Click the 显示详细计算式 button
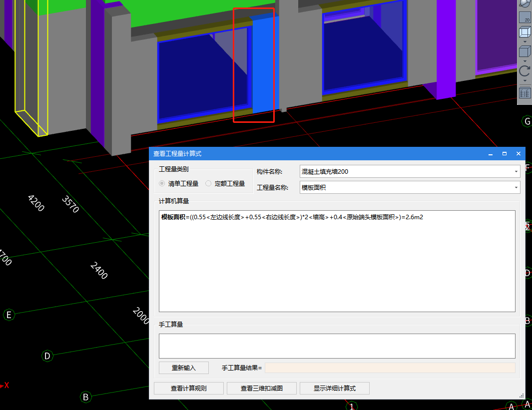532x410 pixels. coord(335,389)
